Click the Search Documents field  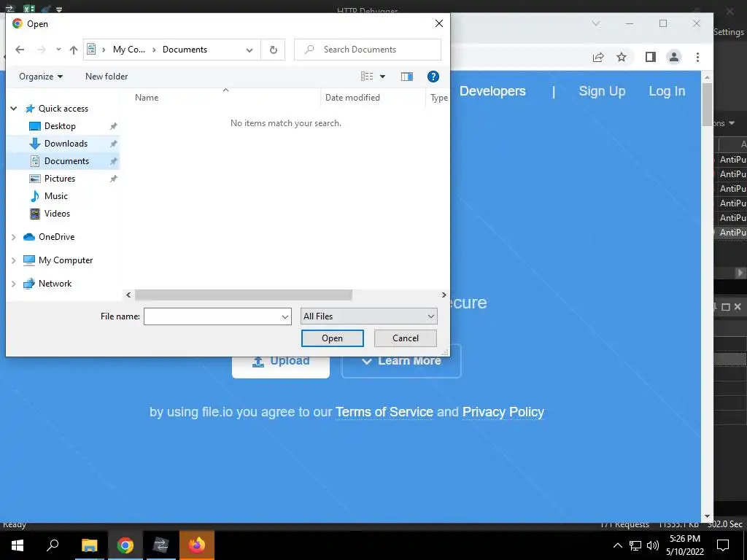click(368, 50)
